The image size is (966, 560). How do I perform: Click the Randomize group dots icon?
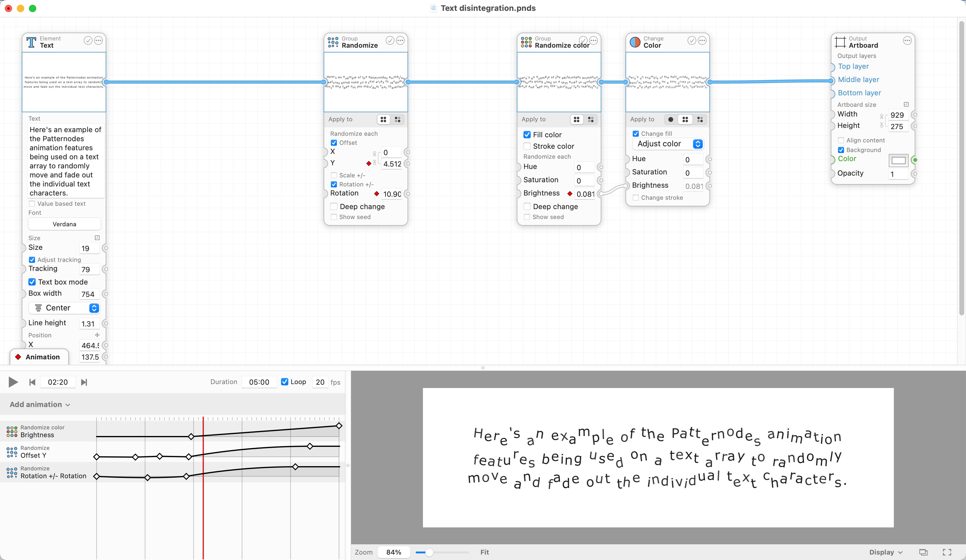pos(333,42)
